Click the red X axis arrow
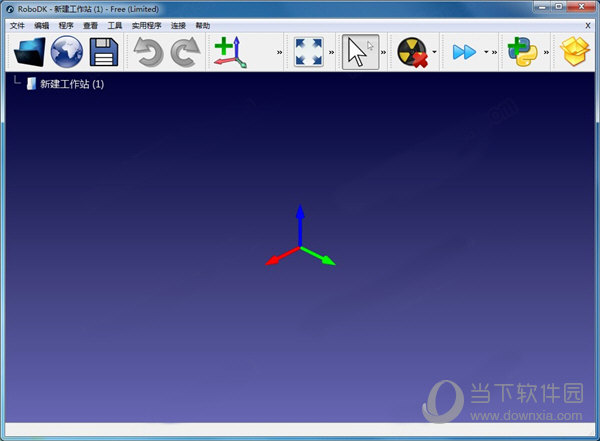Viewport: 600px width, 441px height. pyautogui.click(x=282, y=256)
